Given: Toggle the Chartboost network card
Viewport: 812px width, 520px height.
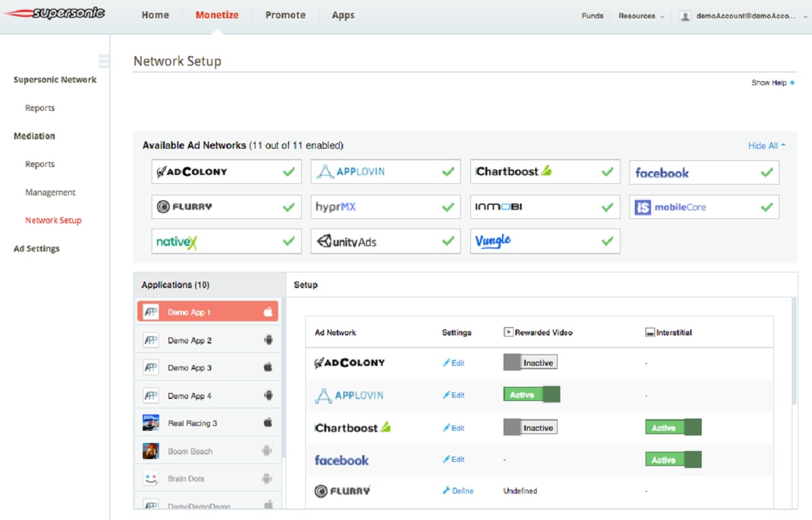Looking at the screenshot, I should click(x=545, y=172).
